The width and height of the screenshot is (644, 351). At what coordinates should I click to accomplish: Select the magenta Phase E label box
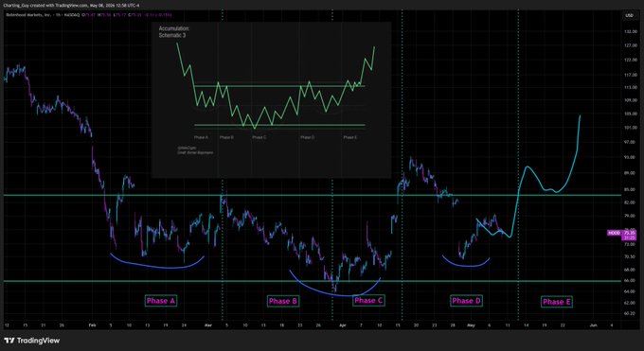coord(557,302)
